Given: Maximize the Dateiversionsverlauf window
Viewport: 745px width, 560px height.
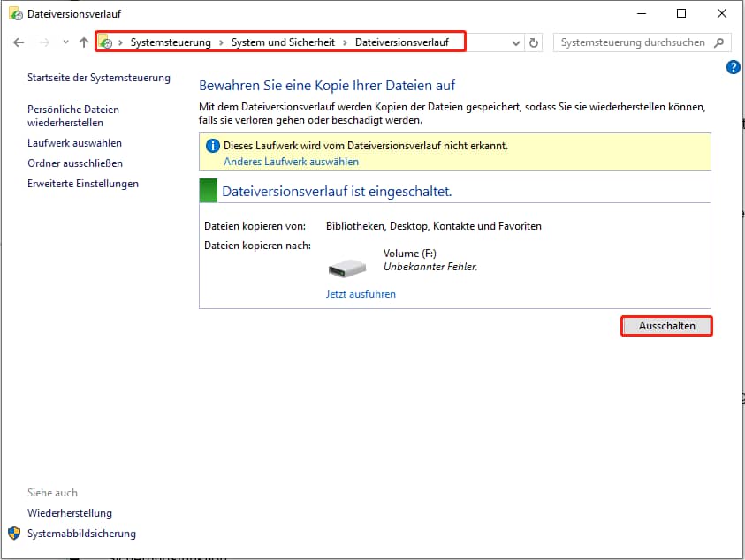Looking at the screenshot, I should click(x=681, y=14).
